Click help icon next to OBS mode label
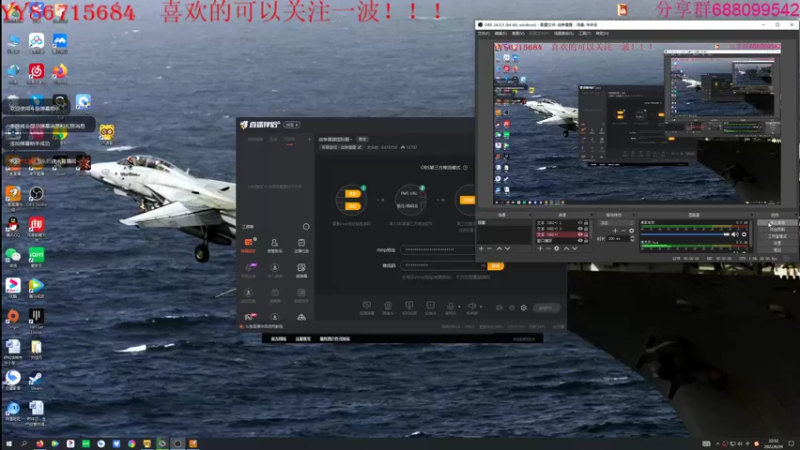Screen dimensions: 800x450 point(465,167)
